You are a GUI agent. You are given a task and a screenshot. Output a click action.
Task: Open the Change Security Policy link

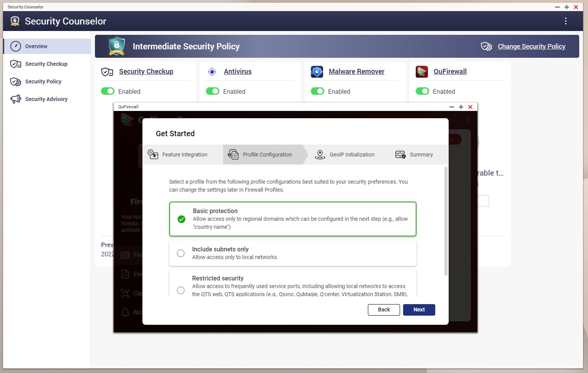coord(531,46)
